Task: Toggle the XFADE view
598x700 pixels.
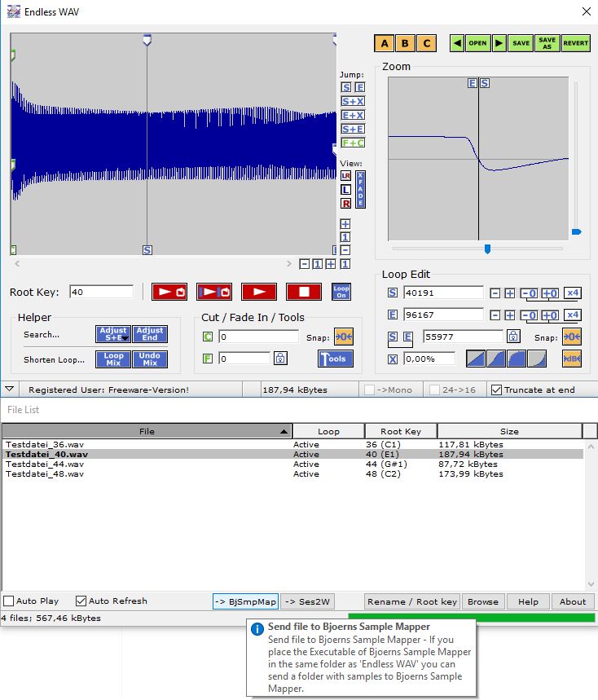Action: [x=360, y=190]
